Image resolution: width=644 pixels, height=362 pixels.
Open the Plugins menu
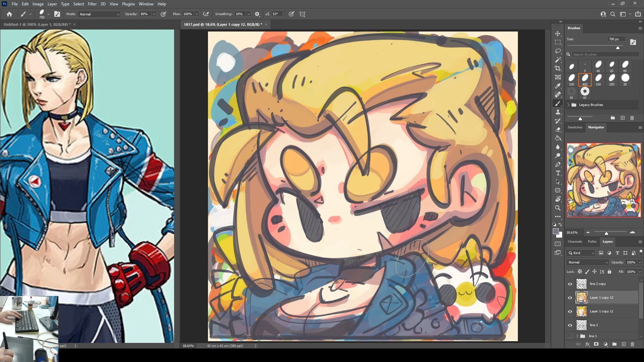(x=128, y=4)
